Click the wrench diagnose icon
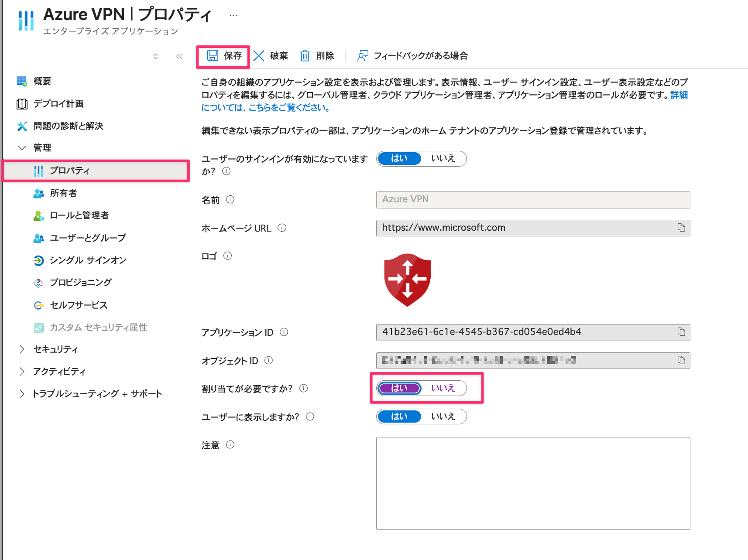748x560 pixels. (22, 126)
